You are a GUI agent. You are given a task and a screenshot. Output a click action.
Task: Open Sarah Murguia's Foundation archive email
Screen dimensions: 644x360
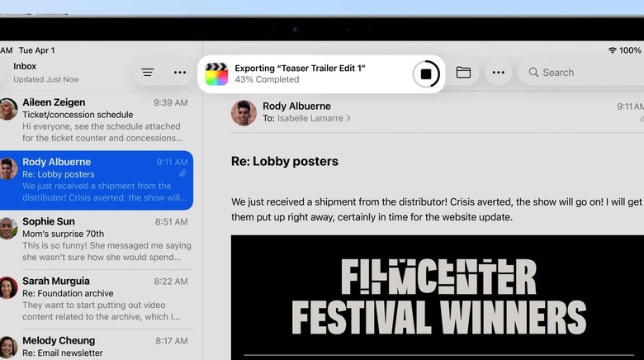97,299
